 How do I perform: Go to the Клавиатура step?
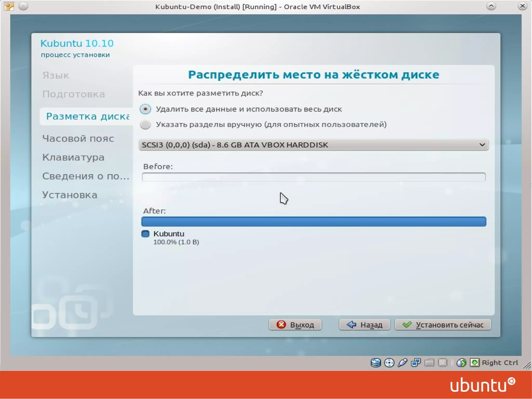click(x=73, y=157)
